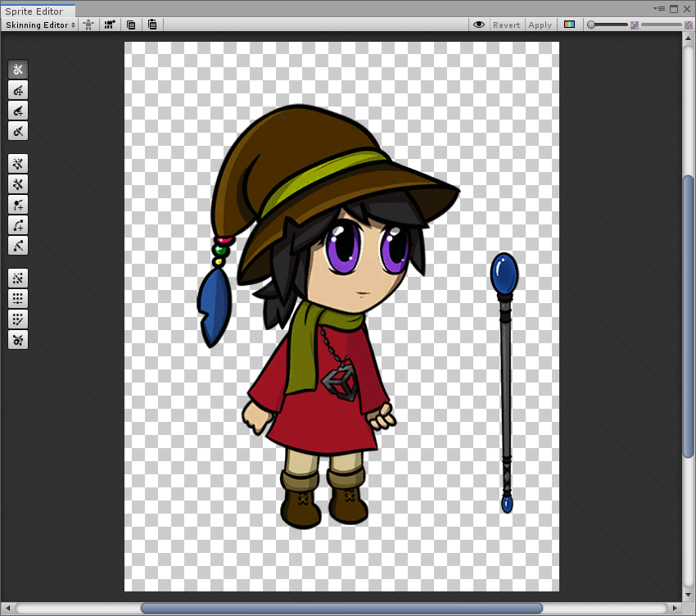The image size is (696, 616).
Task: Toggle the eye visibility tool
Action: click(479, 25)
